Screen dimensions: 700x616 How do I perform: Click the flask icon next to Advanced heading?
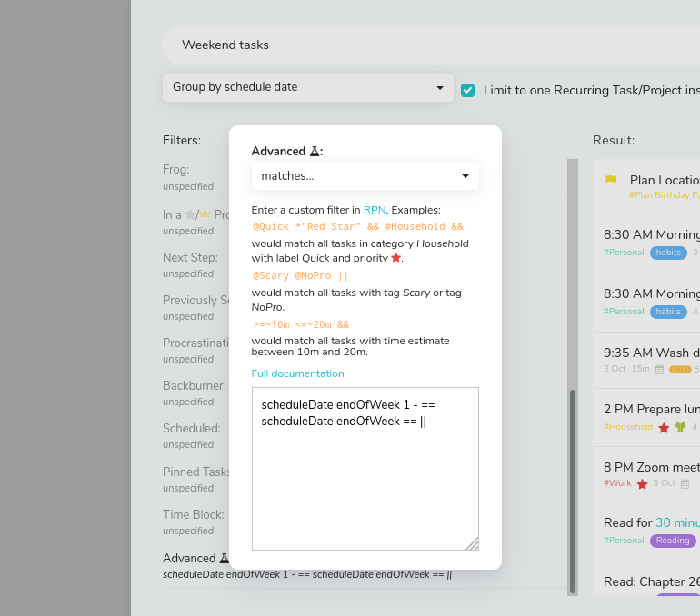click(x=315, y=151)
